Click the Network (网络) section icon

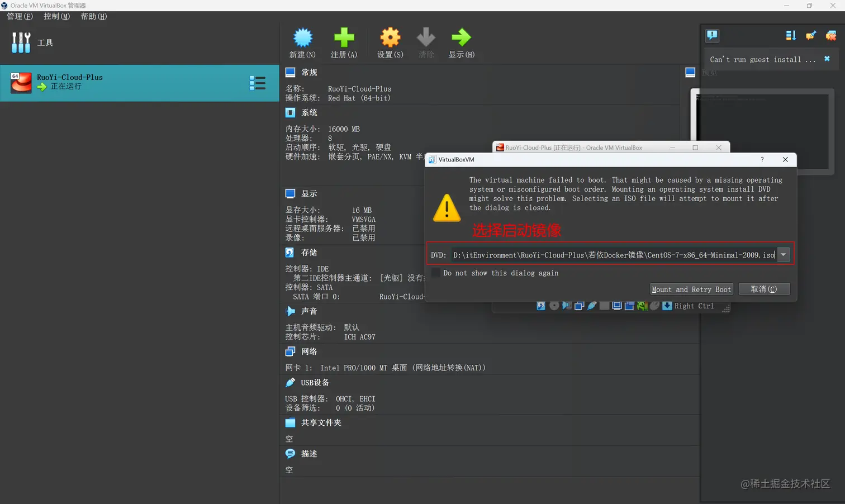pyautogui.click(x=290, y=351)
